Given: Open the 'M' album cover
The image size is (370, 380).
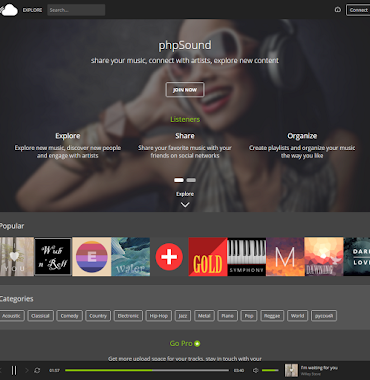Looking at the screenshot, I should 285,257.
